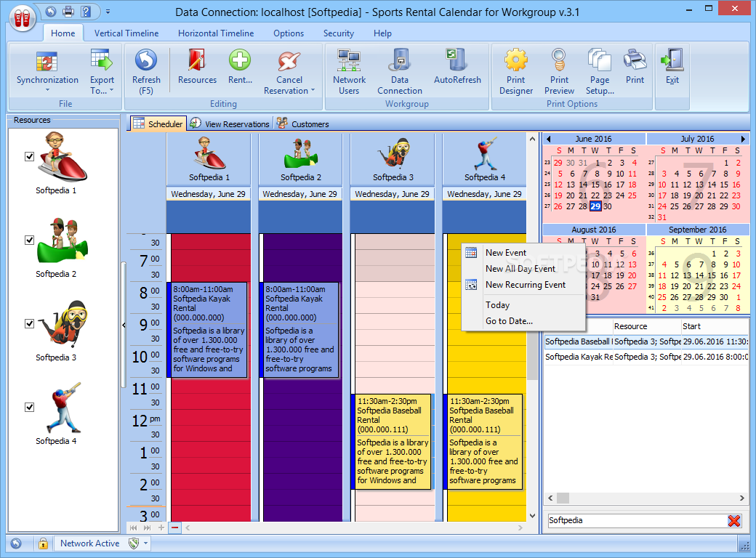Screen dimensions: 756x558
Task: Launch the Print Designer
Action: pos(516,71)
